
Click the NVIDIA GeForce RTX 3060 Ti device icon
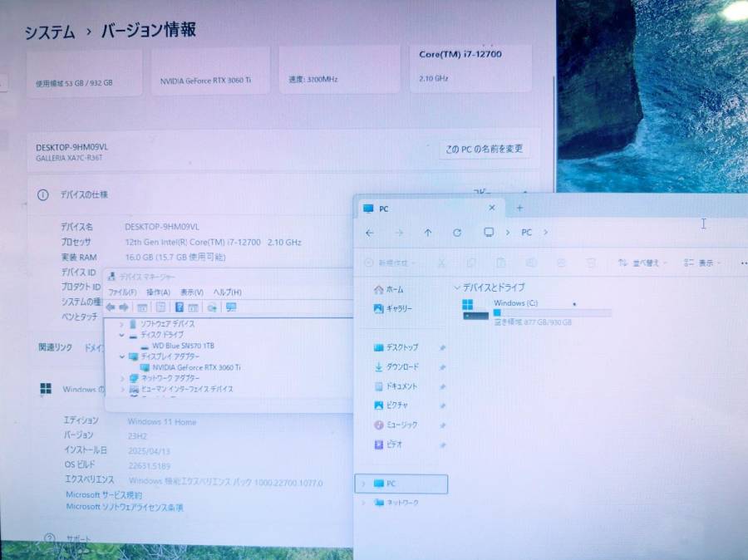[145, 368]
